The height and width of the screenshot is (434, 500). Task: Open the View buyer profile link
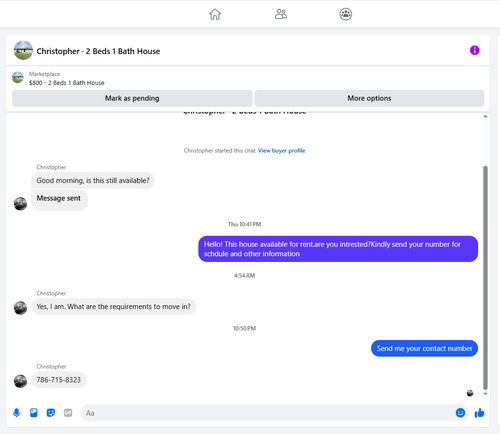[x=281, y=151]
